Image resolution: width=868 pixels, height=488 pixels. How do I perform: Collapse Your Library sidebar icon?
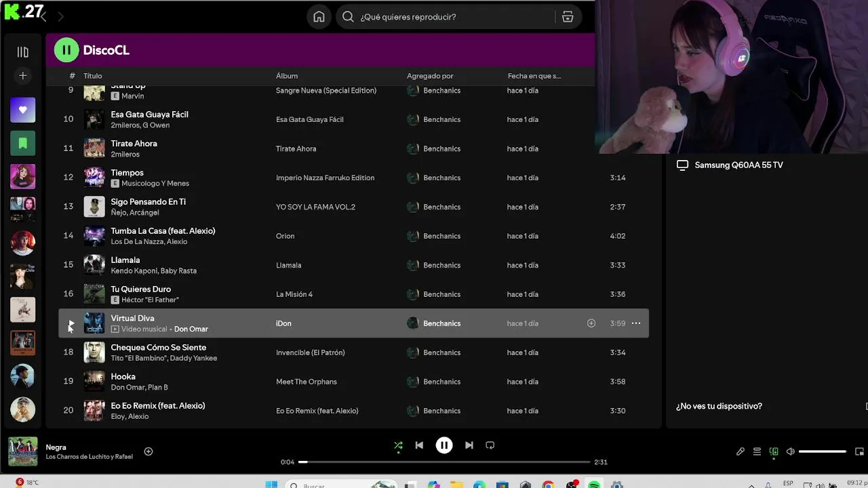[x=22, y=52]
